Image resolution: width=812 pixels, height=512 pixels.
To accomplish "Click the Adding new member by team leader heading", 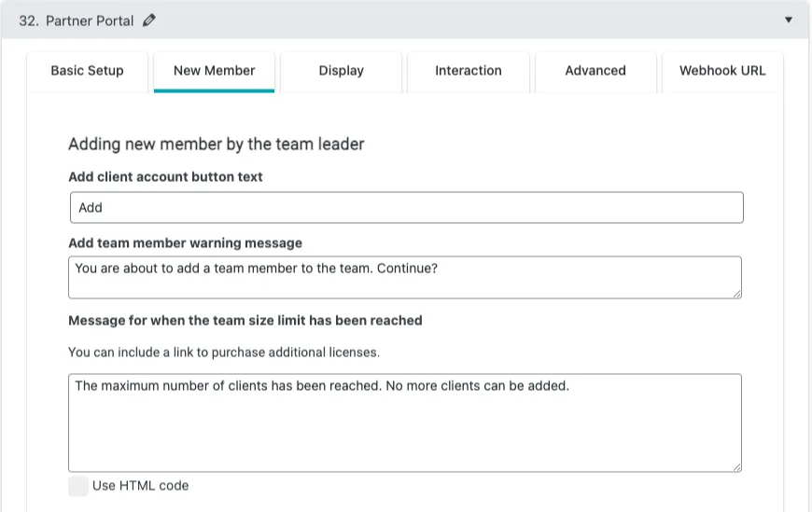I will coord(216,144).
